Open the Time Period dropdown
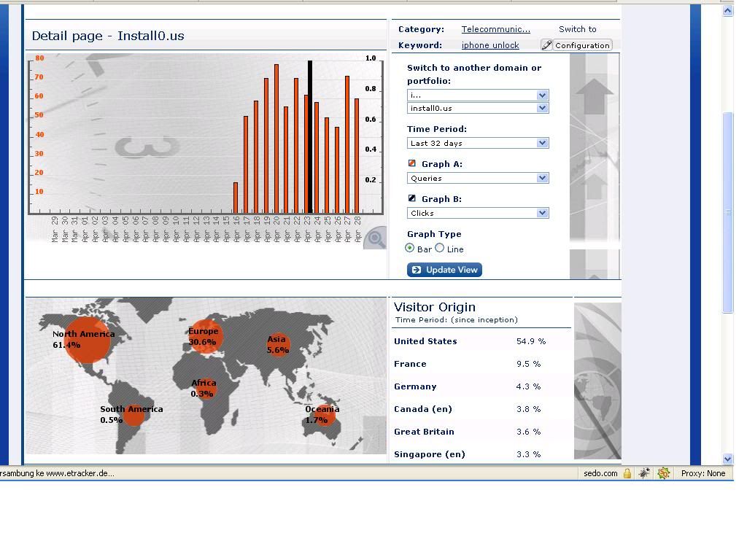747x560 pixels. [x=477, y=143]
